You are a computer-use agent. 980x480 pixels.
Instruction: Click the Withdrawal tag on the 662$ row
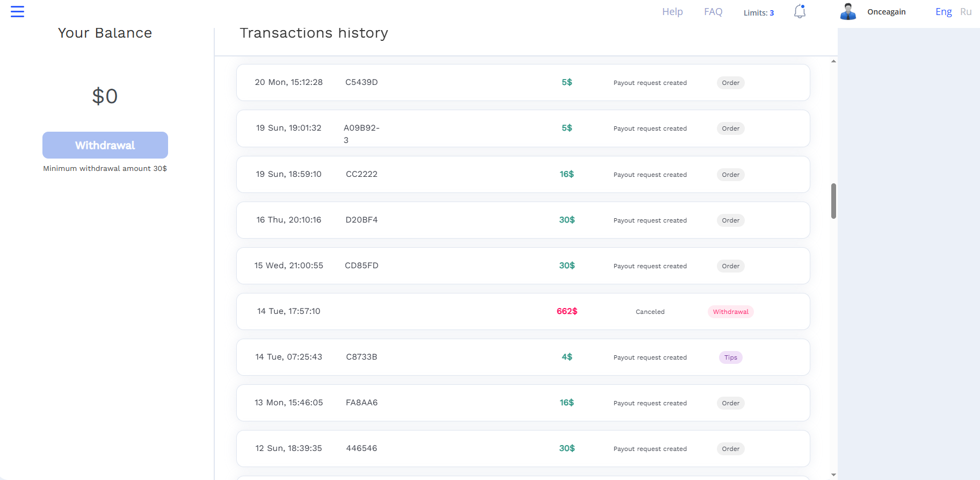pyautogui.click(x=730, y=312)
